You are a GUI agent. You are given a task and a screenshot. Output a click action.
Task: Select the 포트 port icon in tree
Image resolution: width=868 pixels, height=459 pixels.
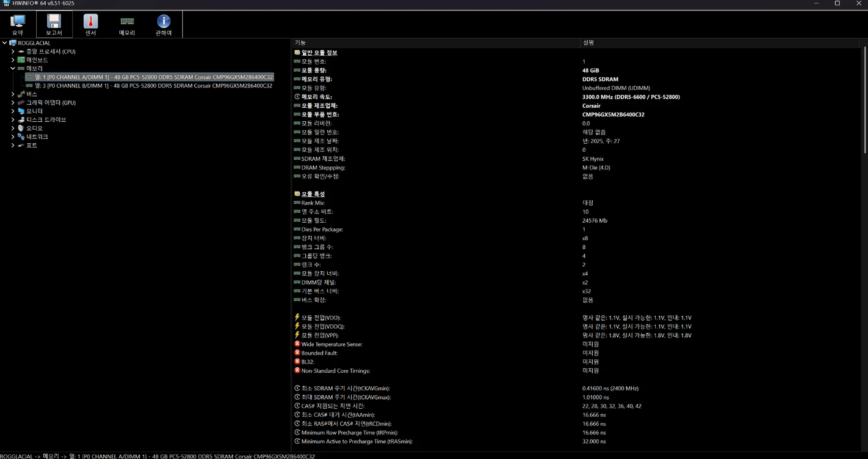(21, 146)
